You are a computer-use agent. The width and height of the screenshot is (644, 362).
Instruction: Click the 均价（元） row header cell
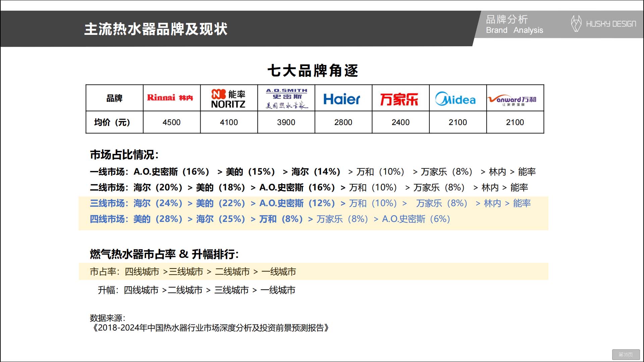point(114,122)
